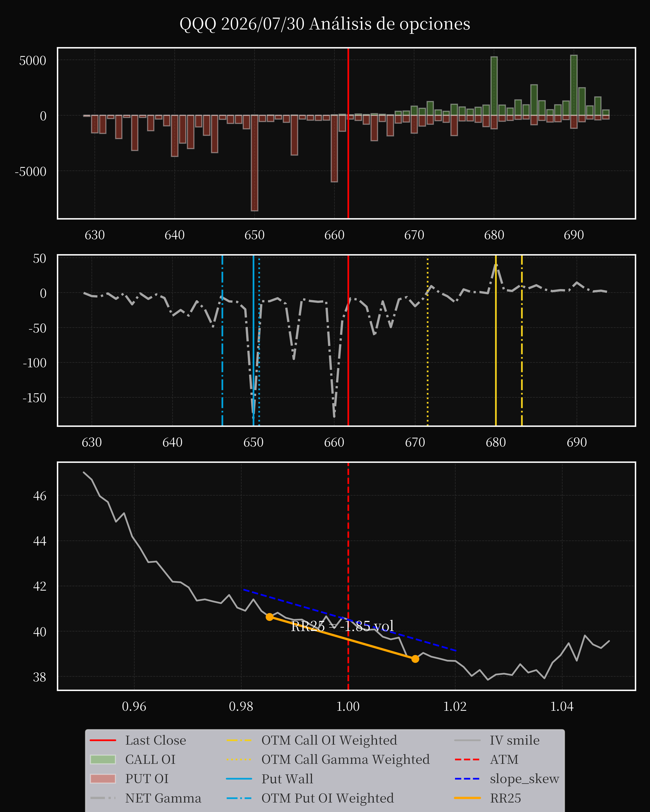Click the '1.00' x-axis label
Viewport: 650px width, 812px height.
(348, 706)
